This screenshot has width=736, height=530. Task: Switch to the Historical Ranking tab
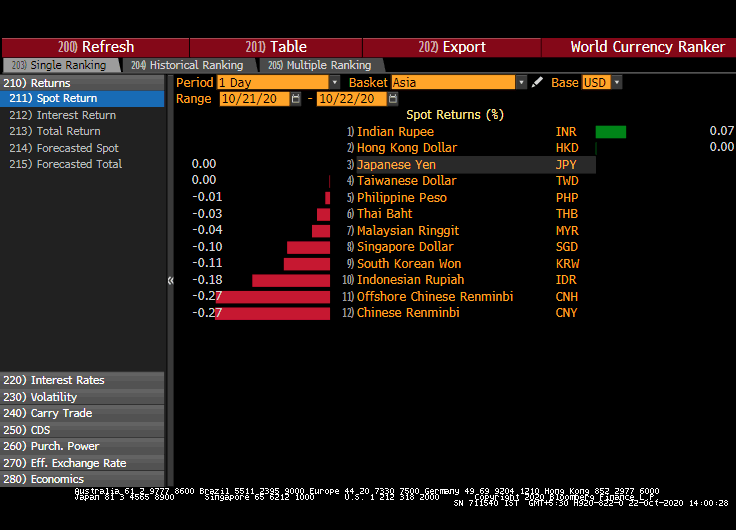[187, 65]
